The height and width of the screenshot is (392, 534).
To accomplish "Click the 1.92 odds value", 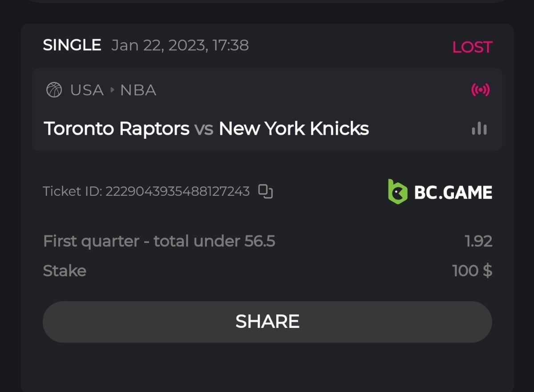I will tap(478, 241).
